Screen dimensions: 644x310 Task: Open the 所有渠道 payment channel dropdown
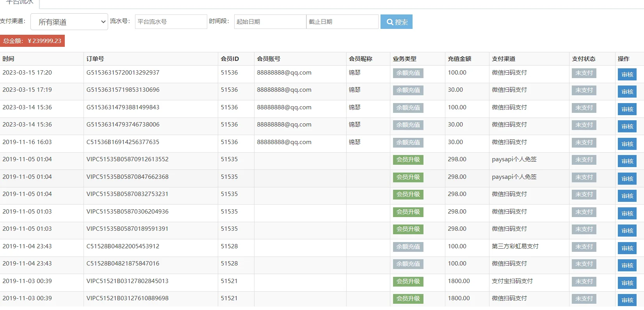[x=69, y=22]
